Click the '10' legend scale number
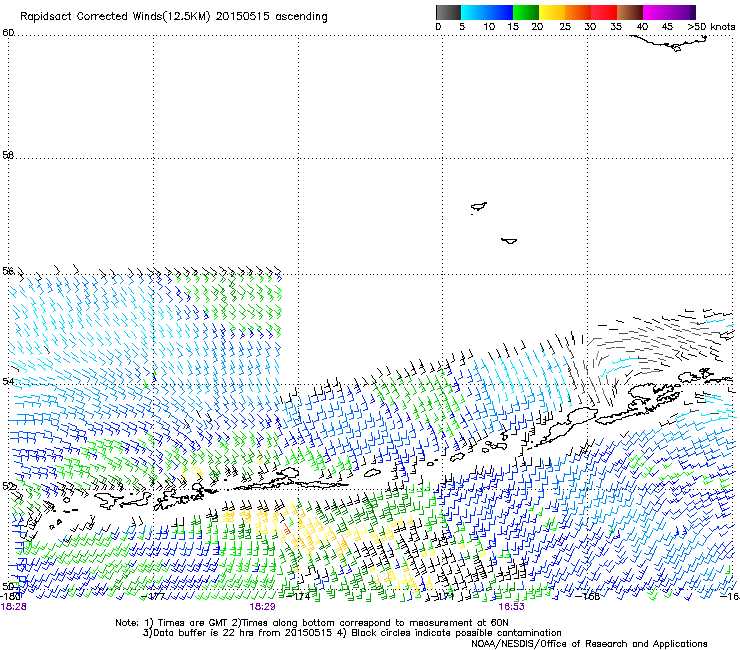 [489, 27]
